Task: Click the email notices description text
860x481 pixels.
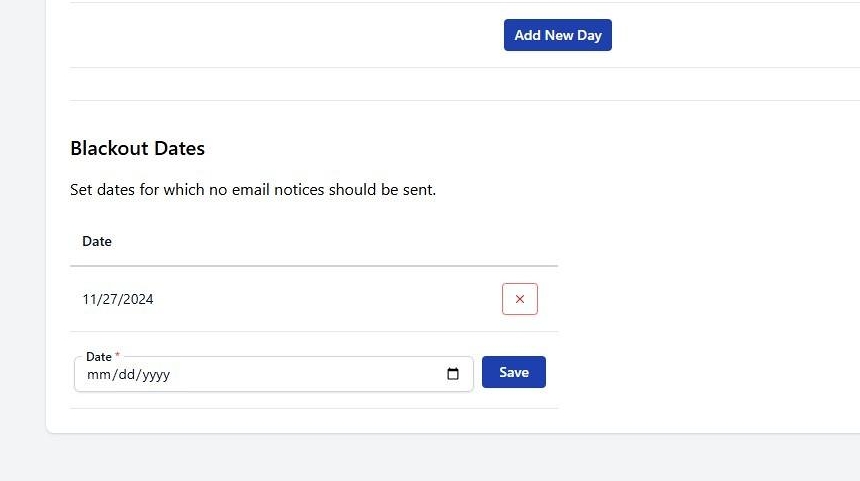Action: 253,189
